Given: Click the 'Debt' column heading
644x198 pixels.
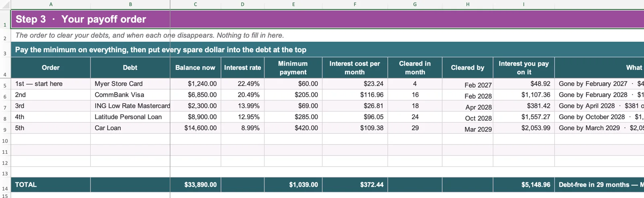Looking at the screenshot, I should point(130,67).
